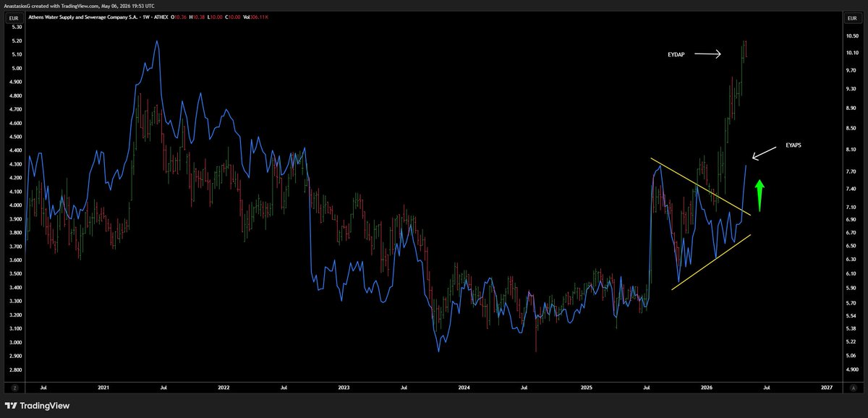Click the 4.500 price on the left scale

(15, 136)
